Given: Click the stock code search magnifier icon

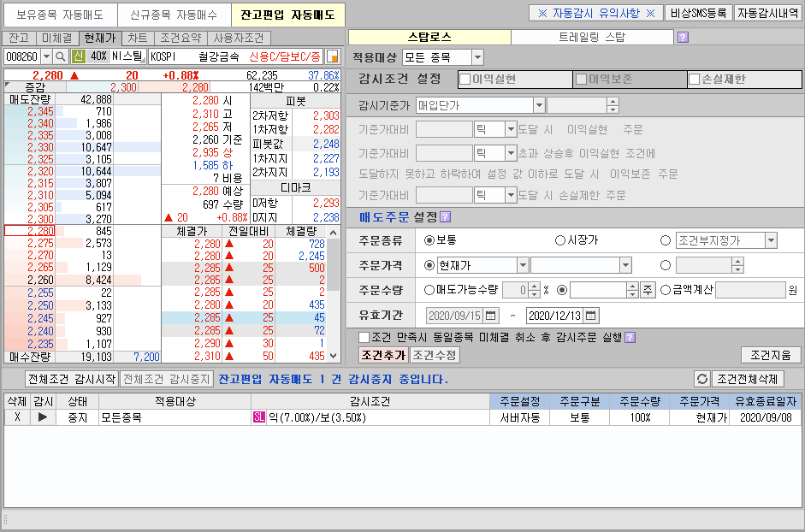Looking at the screenshot, I should coord(61,56).
